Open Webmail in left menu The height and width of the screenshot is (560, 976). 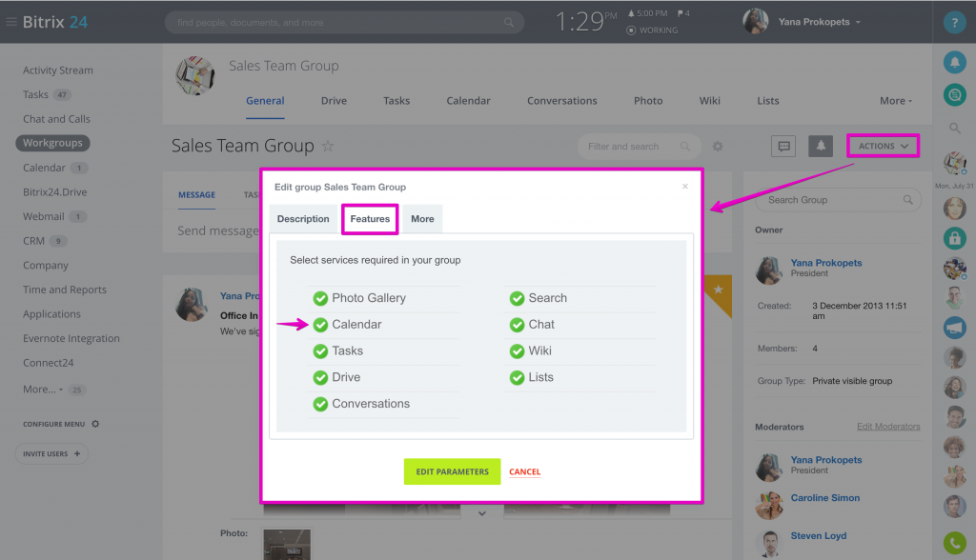pos(44,216)
